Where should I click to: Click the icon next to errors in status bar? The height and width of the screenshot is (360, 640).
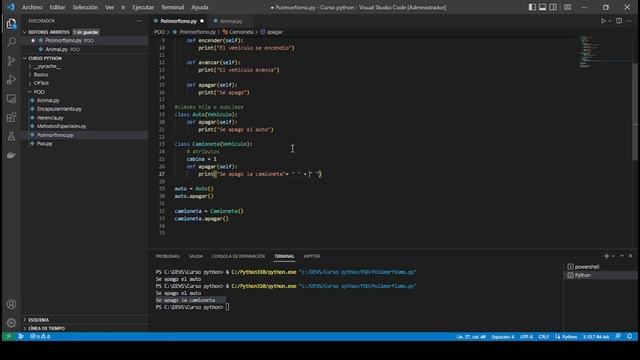(21, 336)
